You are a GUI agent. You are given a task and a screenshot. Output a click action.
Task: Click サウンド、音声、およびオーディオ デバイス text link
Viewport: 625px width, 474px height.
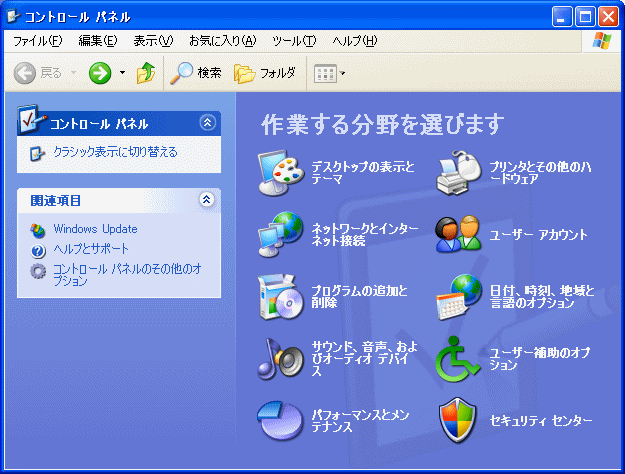(364, 359)
